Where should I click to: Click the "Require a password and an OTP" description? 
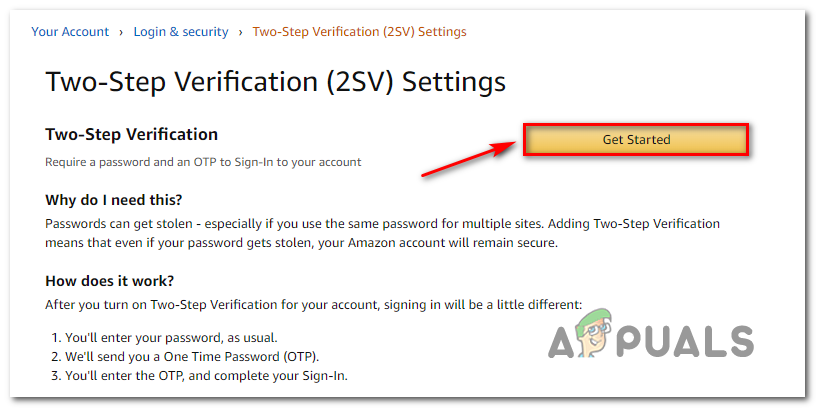click(203, 161)
